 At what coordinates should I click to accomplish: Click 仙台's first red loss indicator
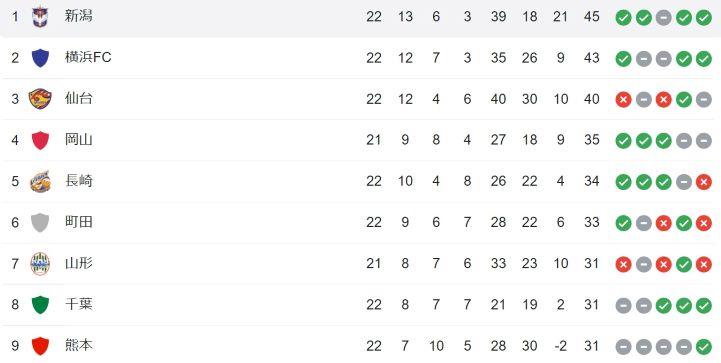(x=623, y=99)
